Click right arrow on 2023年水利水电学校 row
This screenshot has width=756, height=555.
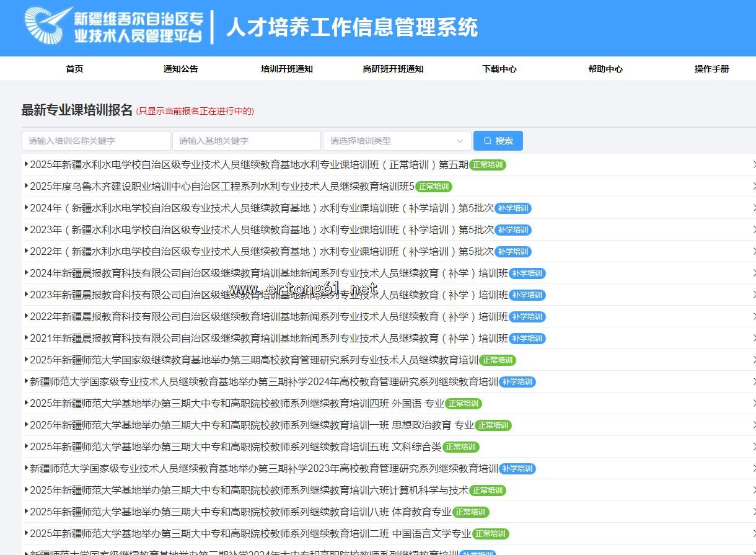tap(754, 230)
